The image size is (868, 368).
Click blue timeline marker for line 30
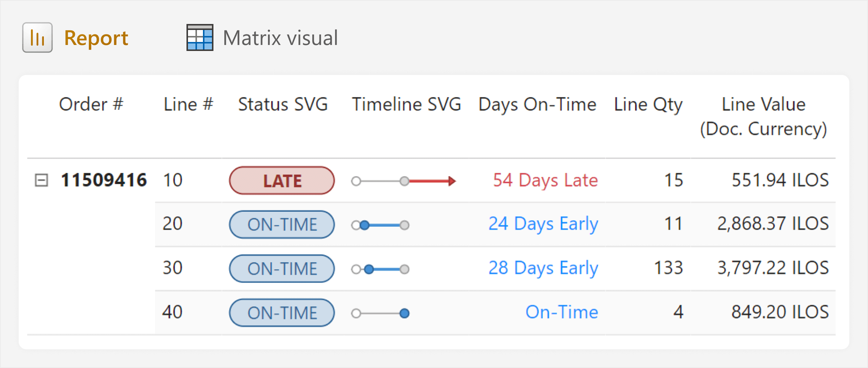(x=369, y=269)
